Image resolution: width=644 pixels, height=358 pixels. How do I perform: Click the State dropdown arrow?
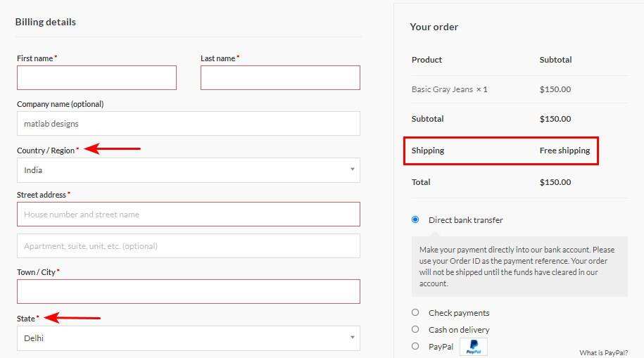tap(352, 338)
